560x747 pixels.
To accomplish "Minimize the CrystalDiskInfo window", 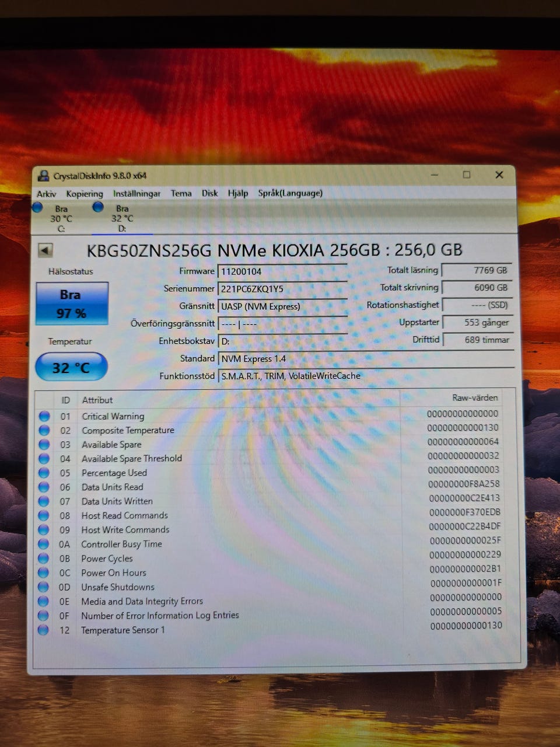I will tap(435, 174).
